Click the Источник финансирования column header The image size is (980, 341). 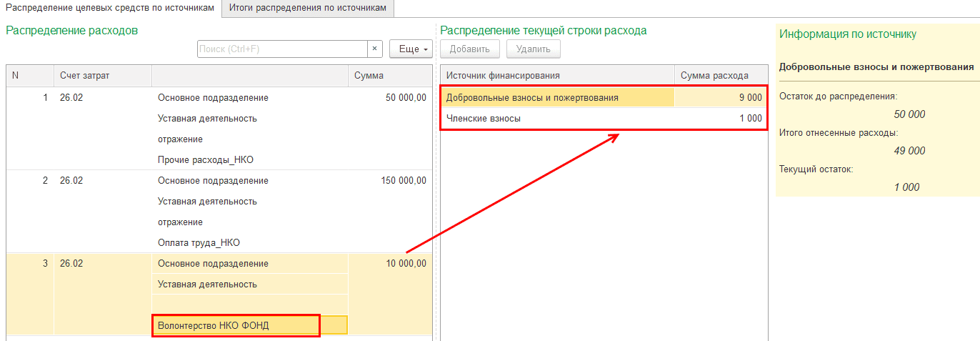click(556, 76)
